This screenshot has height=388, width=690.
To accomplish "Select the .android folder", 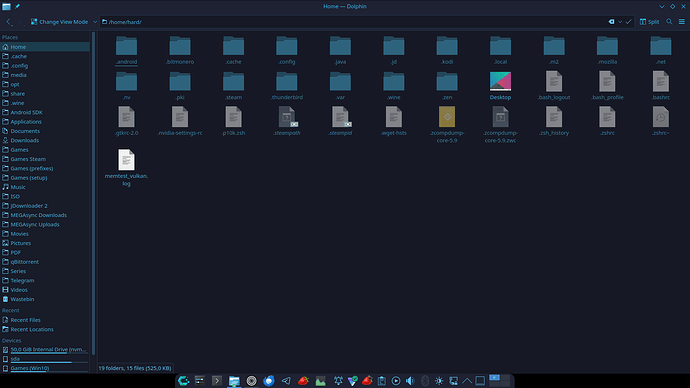I will tap(126, 51).
